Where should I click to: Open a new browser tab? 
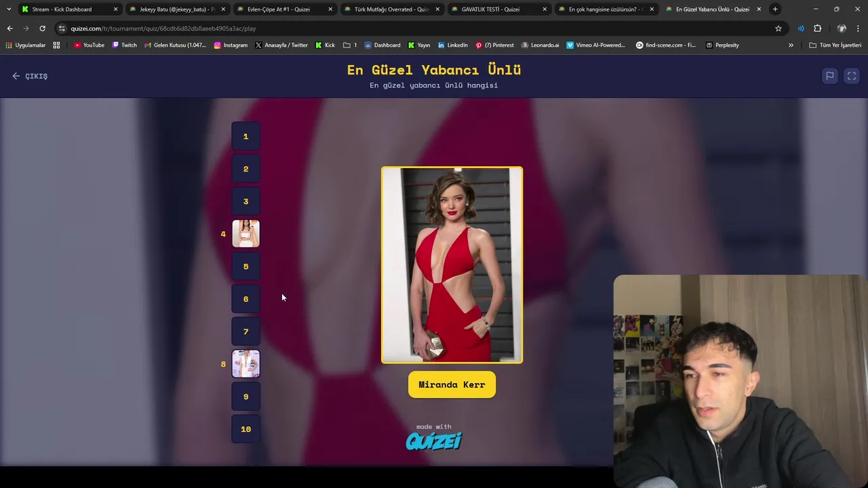(x=775, y=9)
